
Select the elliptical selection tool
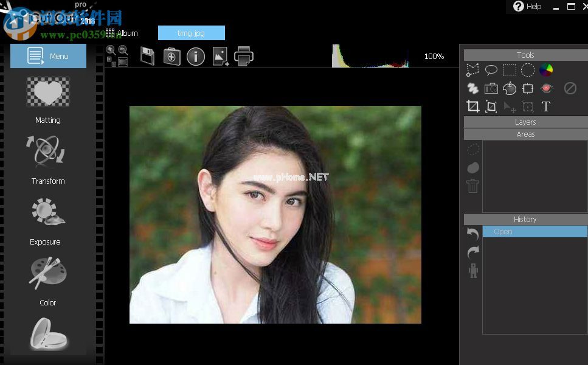[528, 70]
